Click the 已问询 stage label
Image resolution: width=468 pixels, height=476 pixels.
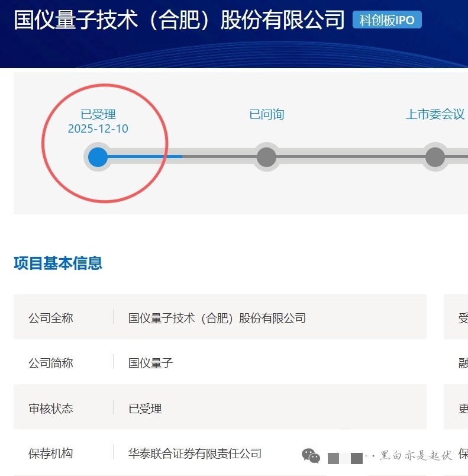(267, 114)
